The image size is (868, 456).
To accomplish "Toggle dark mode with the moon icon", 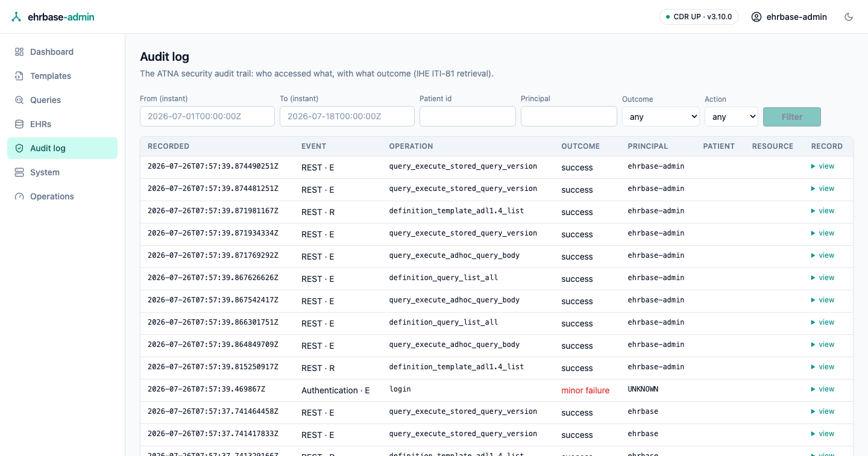I will [849, 17].
